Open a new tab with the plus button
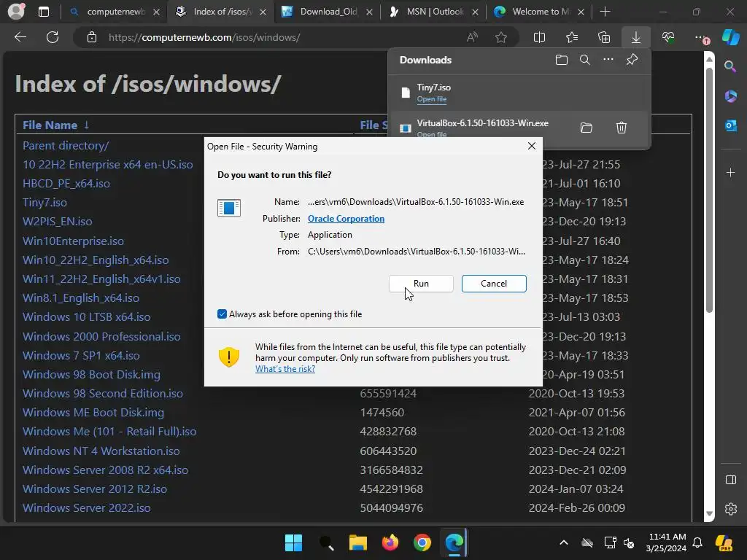 (605, 12)
